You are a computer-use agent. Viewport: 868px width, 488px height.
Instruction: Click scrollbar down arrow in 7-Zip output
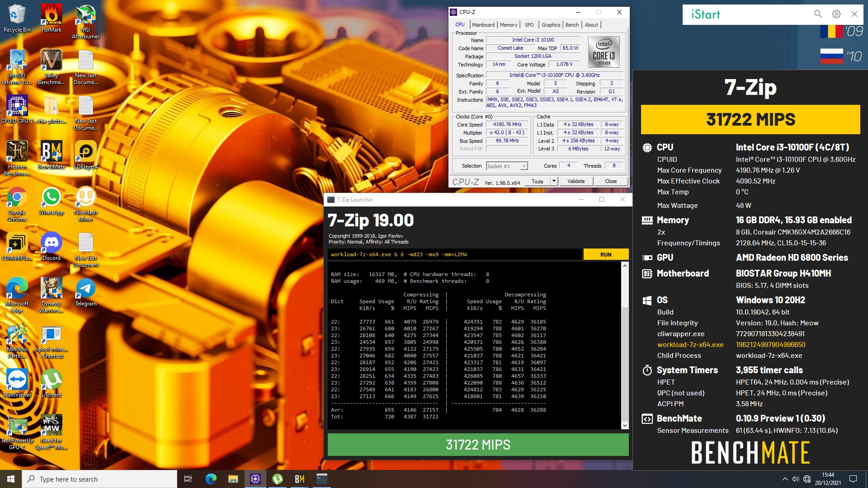coord(625,425)
